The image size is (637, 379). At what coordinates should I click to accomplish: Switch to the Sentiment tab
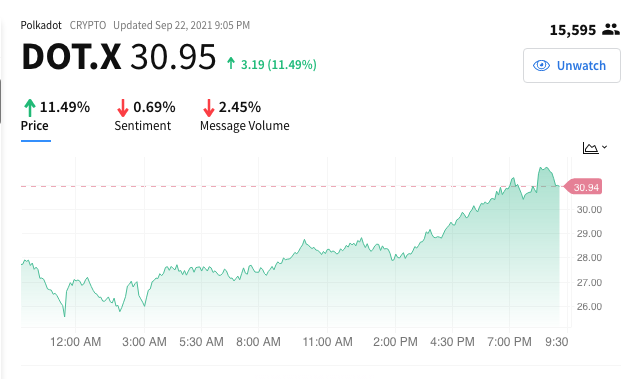click(x=145, y=116)
